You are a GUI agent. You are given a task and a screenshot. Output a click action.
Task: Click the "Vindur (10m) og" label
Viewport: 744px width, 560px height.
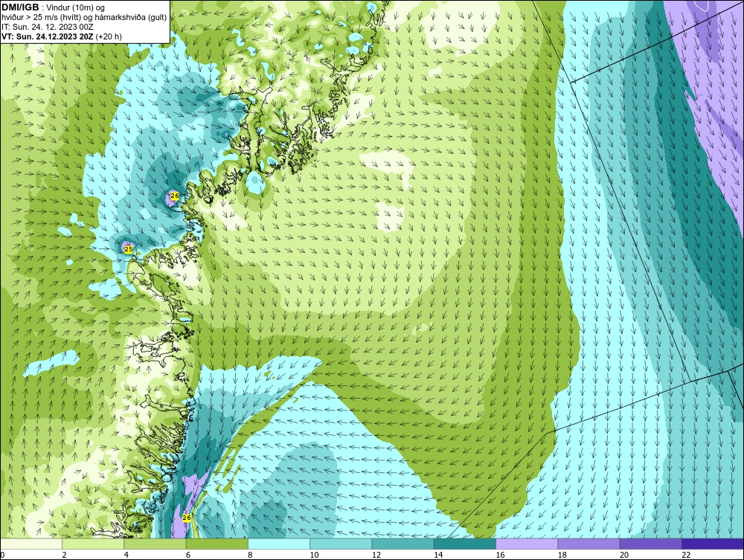tap(77, 8)
